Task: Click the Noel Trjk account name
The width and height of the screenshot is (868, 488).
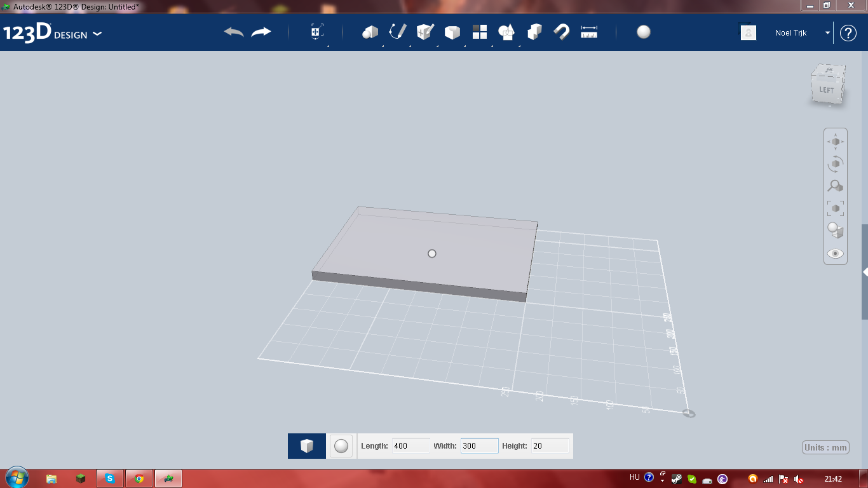Action: tap(791, 32)
